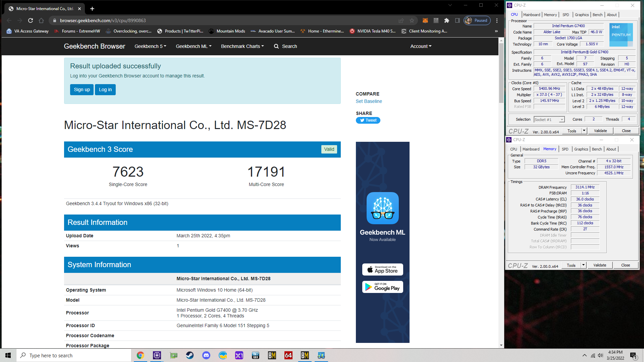Viewport: 644px width, 362px height.
Task: Toggle the browser side panel icon
Action: click(457, 20)
